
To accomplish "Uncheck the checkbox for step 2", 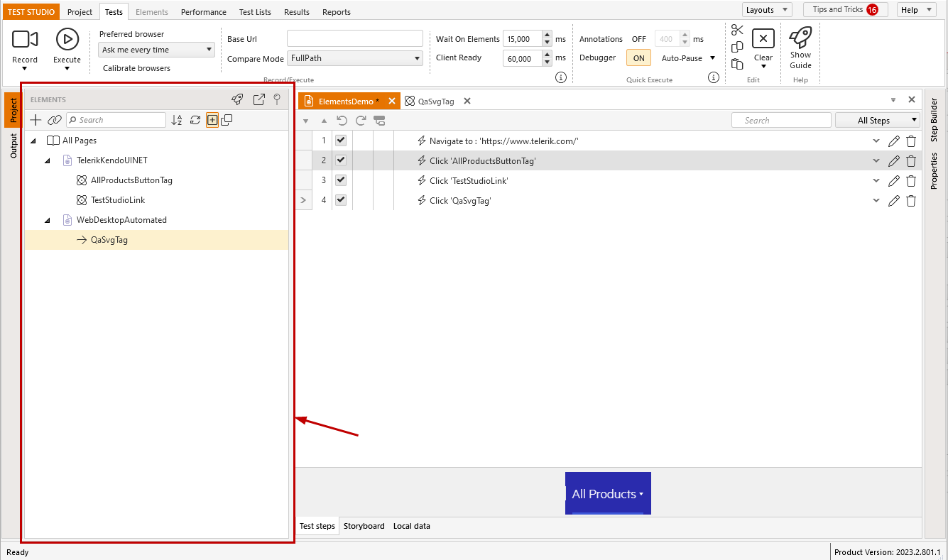I will pos(341,160).
